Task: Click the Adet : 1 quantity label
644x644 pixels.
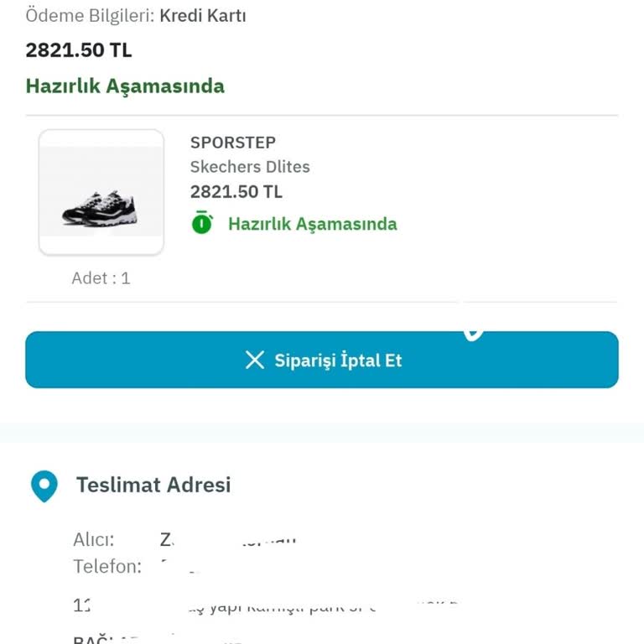Action: (101, 278)
